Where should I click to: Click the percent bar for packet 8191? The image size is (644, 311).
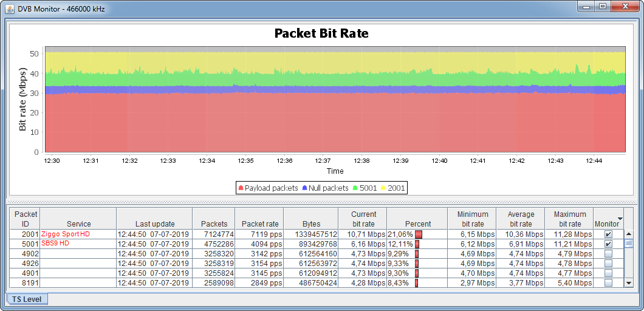click(x=417, y=283)
